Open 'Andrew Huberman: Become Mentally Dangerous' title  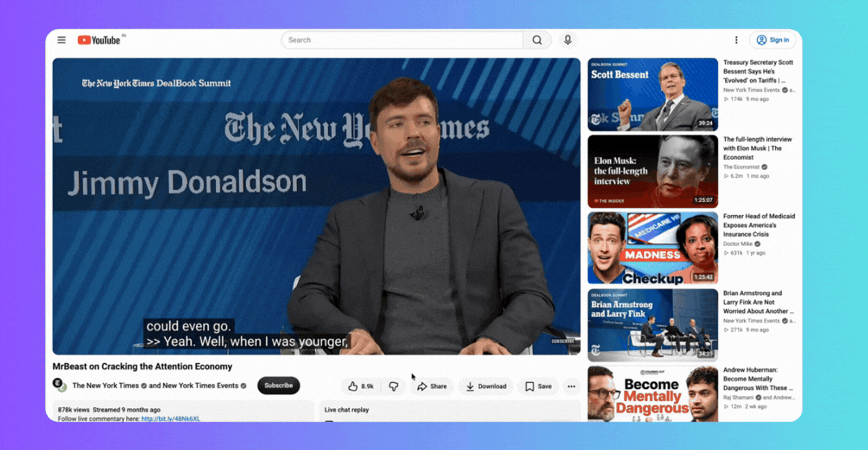pos(758,379)
